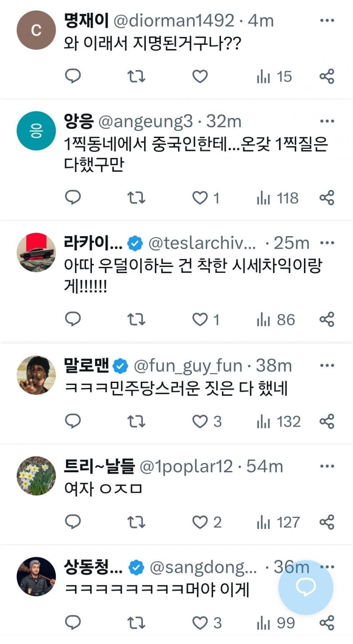Screen dimensions: 353x644
Task: Reply to 말로맨's tweet
Action: pos(73,421)
